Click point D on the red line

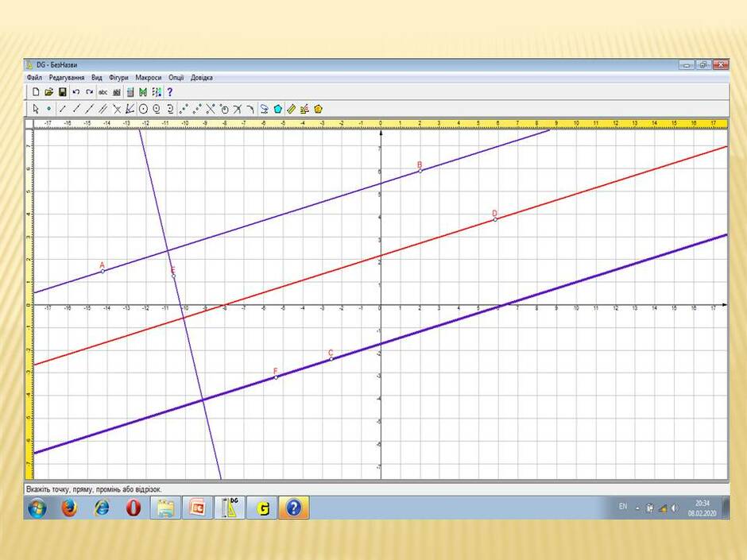pyautogui.click(x=495, y=219)
